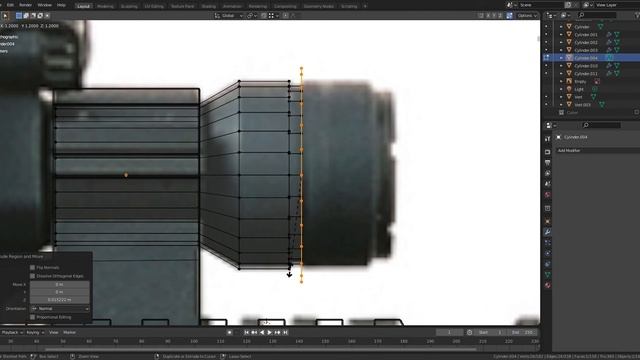
Task: Click the View Layer browse icon
Action: [x=587, y=5]
